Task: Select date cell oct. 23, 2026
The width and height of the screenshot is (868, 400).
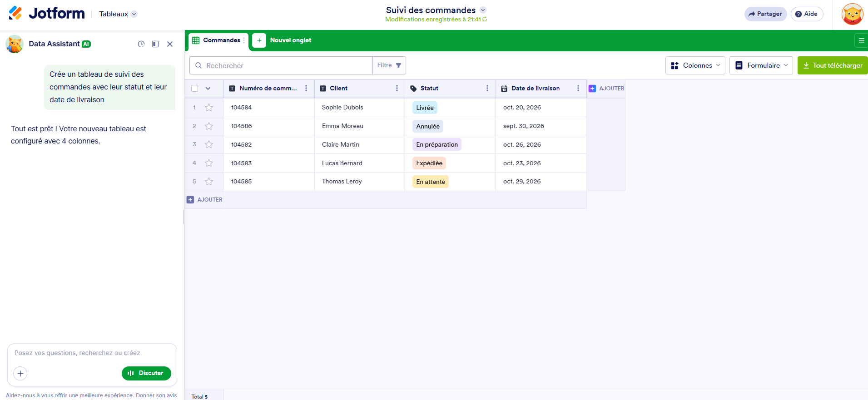Action: pos(541,163)
